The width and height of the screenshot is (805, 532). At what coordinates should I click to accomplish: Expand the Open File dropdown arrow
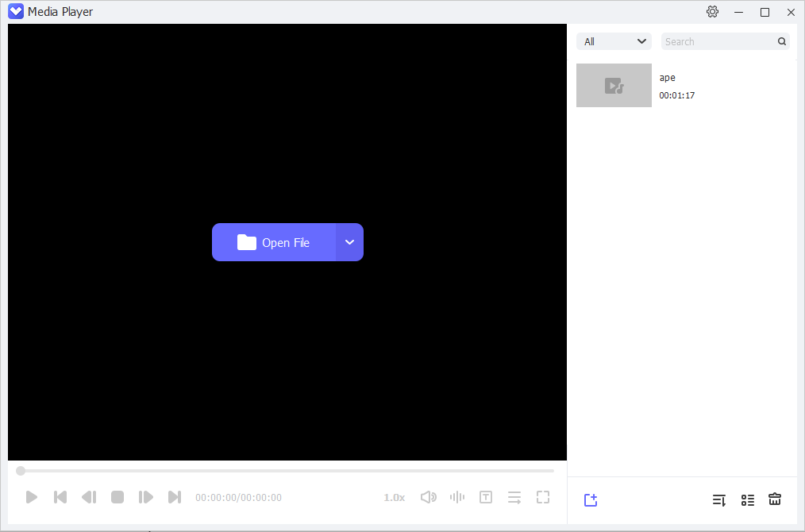(349, 241)
